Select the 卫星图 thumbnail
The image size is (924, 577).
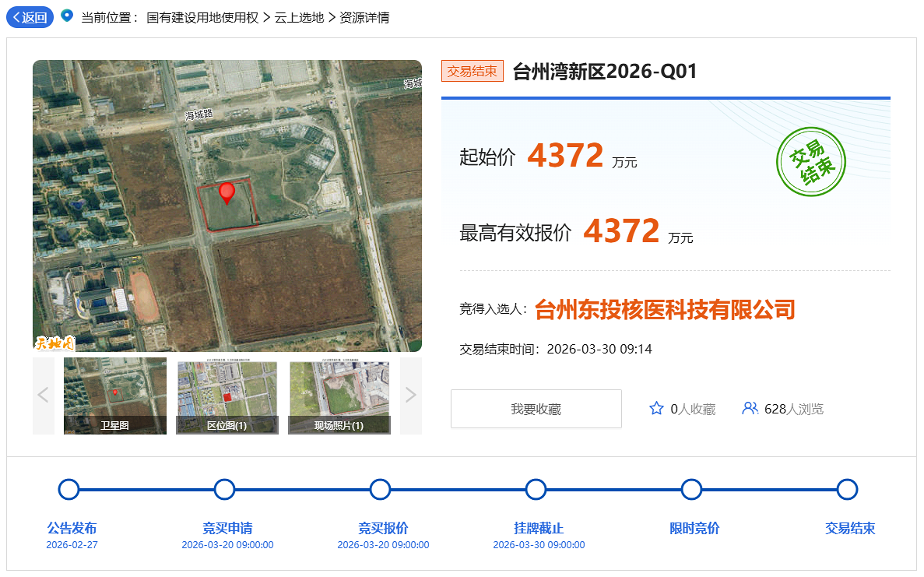point(115,396)
